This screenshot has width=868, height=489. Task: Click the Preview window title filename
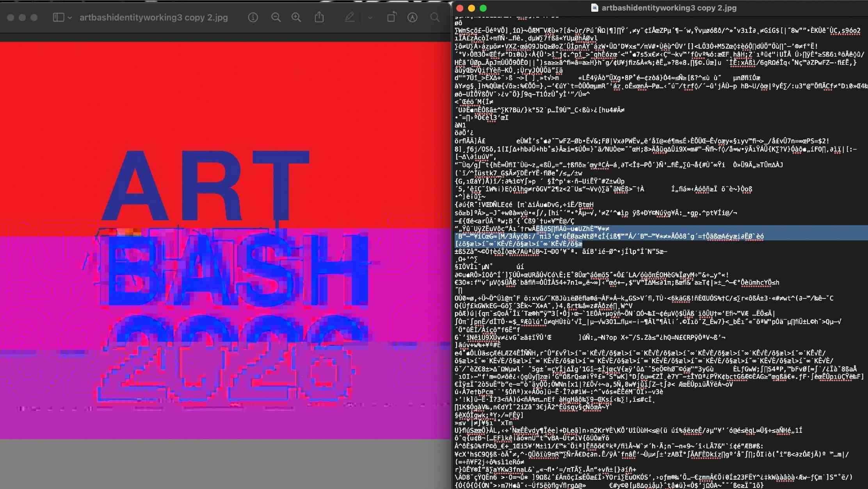[153, 18]
